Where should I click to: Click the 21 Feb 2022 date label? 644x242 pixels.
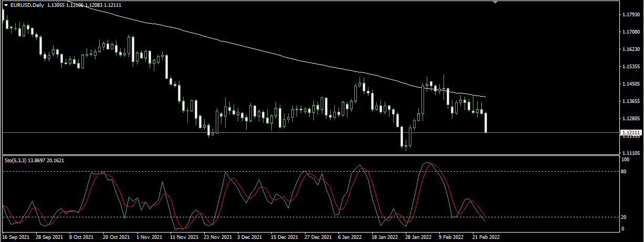point(486,237)
